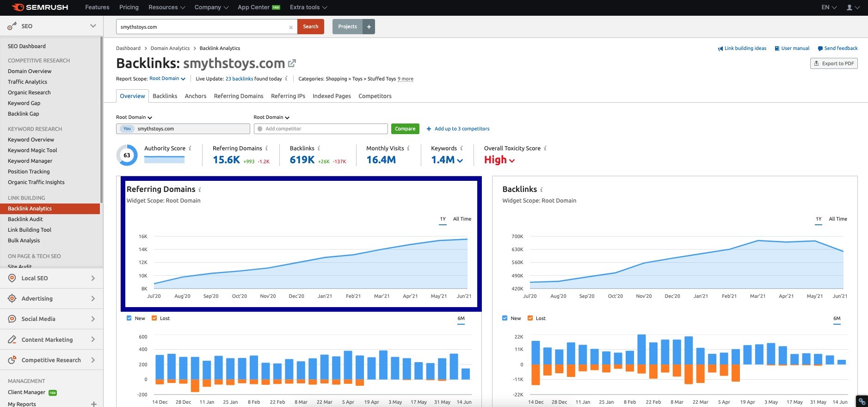868x407 pixels.
Task: Click the Local SEO pin icon
Action: pyautogui.click(x=12, y=278)
